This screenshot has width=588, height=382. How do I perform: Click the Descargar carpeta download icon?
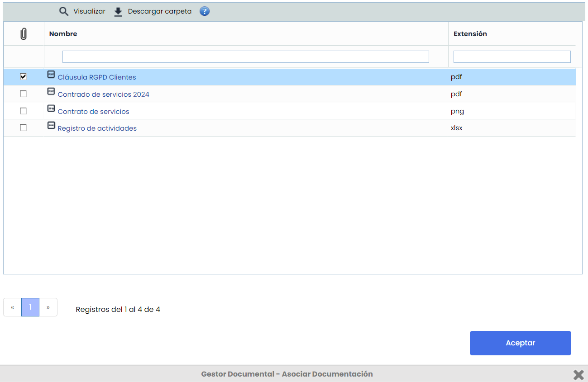(118, 12)
